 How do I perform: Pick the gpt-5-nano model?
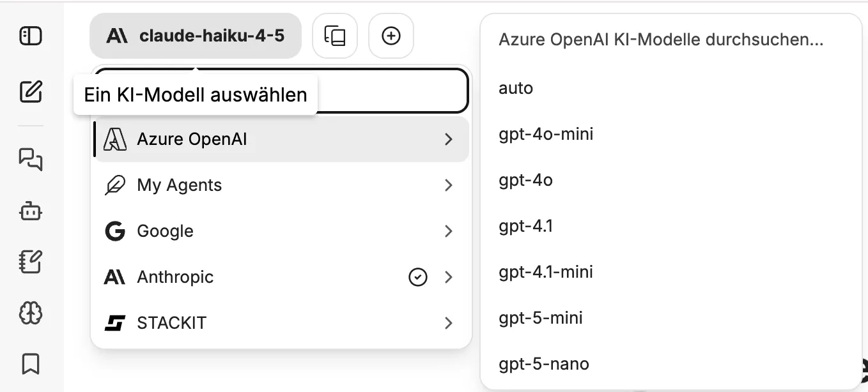[x=544, y=364]
